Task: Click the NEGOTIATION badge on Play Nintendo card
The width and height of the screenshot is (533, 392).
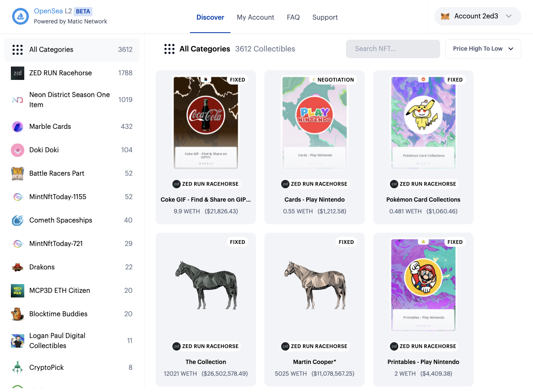Action: (336, 79)
